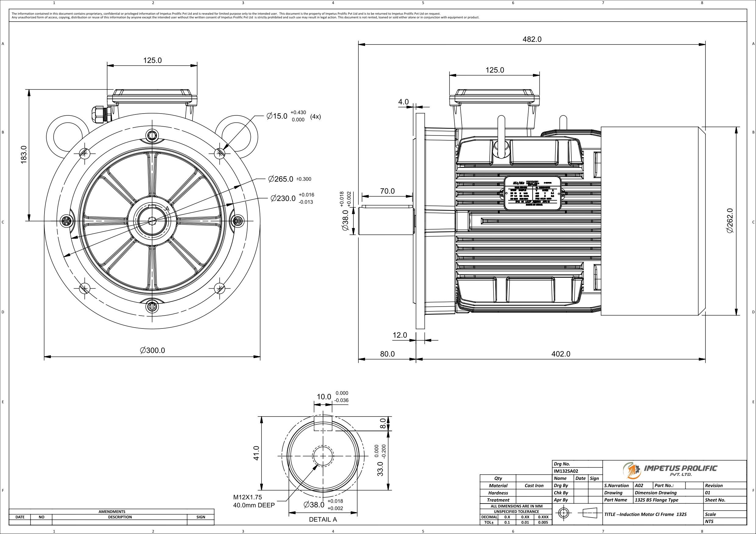Select the Ø300.0 flange diameter dimension

point(152,350)
